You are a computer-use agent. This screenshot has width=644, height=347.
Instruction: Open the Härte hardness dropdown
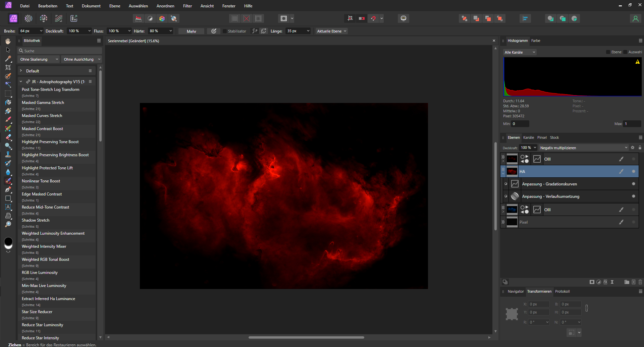point(170,31)
